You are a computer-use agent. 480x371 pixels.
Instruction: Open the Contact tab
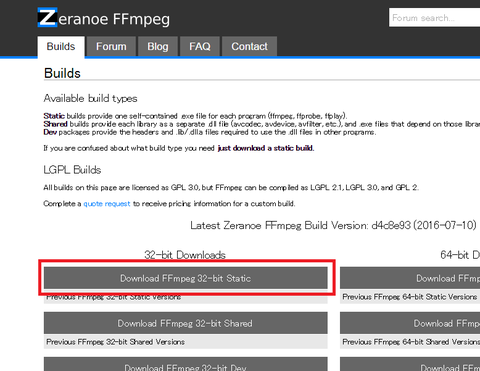(249, 46)
